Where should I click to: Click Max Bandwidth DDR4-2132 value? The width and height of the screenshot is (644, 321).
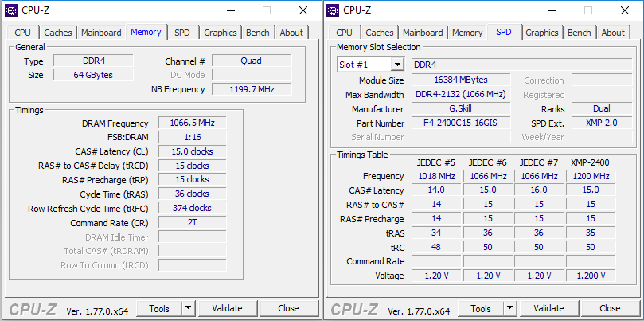click(x=461, y=94)
